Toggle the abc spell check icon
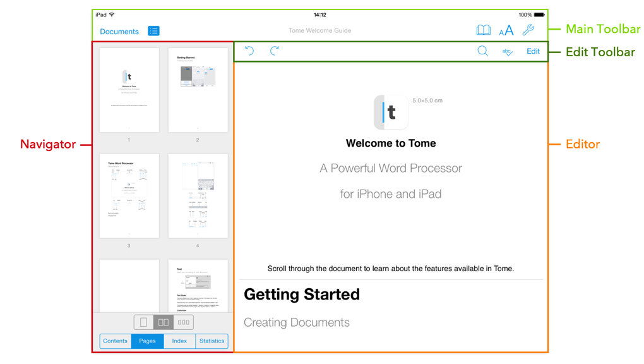Screen dimensions: 644x364 (x=507, y=52)
